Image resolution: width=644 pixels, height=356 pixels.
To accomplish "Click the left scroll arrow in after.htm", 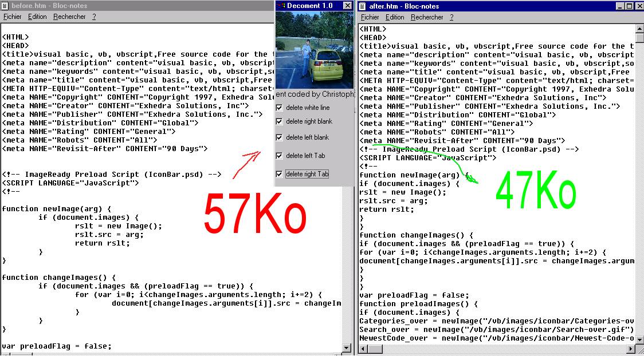I will click(x=363, y=353).
